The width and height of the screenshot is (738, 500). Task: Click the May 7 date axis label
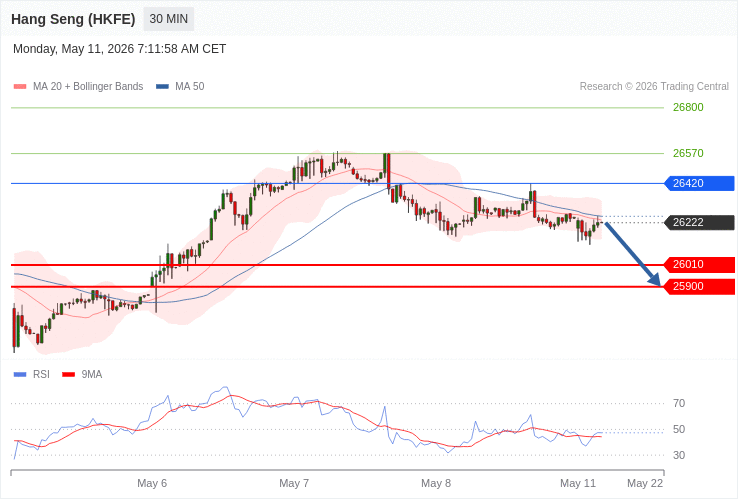point(294,484)
